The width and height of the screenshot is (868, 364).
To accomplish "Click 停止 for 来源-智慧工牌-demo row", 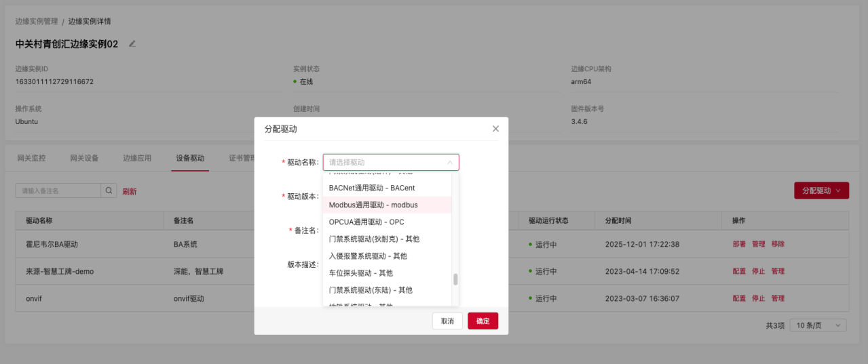I will pyautogui.click(x=758, y=271).
